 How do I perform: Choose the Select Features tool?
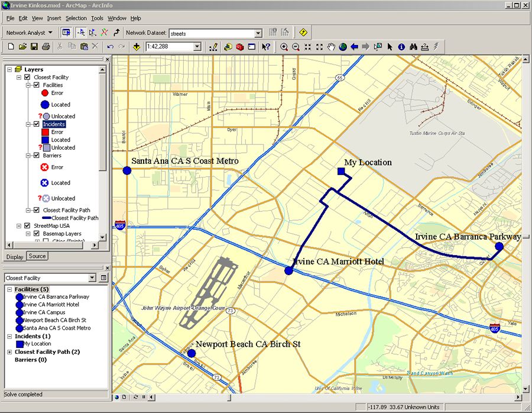coord(378,47)
